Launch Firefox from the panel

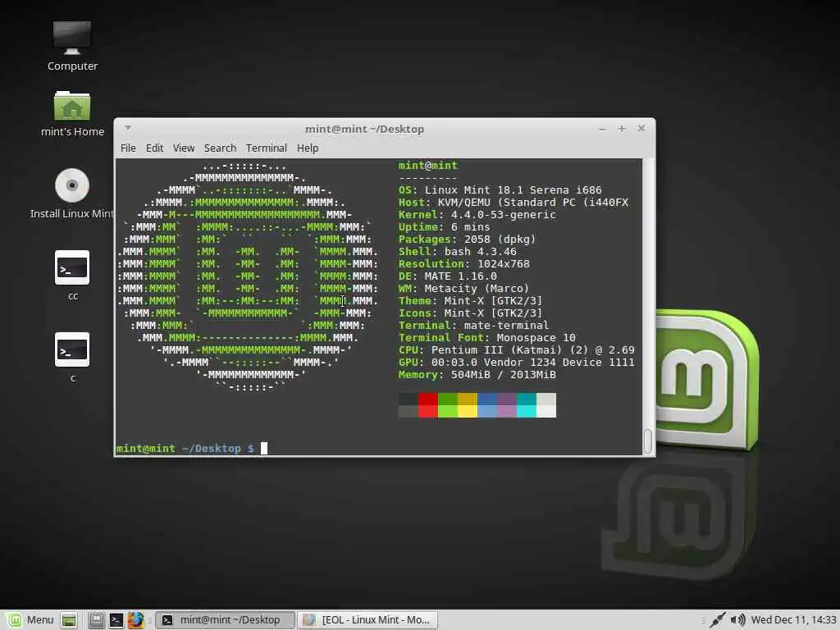point(136,620)
